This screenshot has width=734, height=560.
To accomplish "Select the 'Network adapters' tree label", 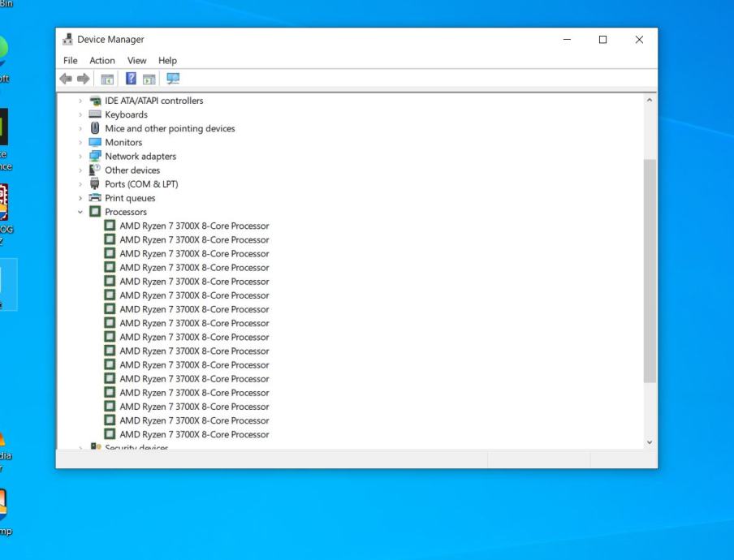I will pos(140,157).
